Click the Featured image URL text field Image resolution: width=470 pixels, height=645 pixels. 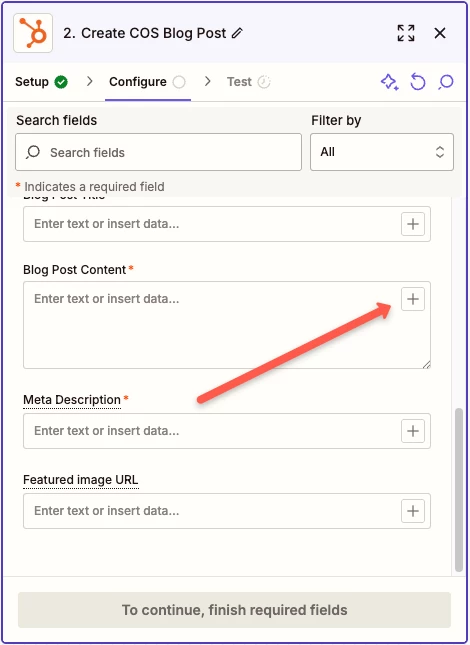tap(210, 511)
